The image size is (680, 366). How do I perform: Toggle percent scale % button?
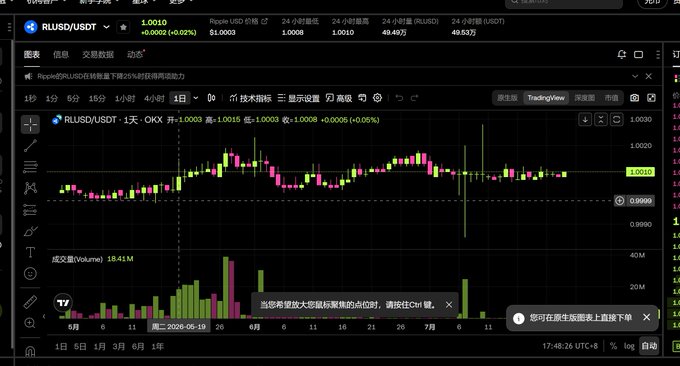point(613,346)
